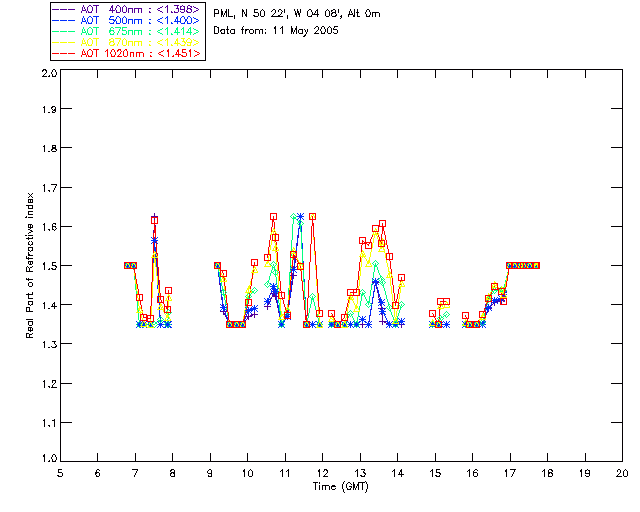Click the AOT 500nm legend entry

pyautogui.click(x=127, y=20)
